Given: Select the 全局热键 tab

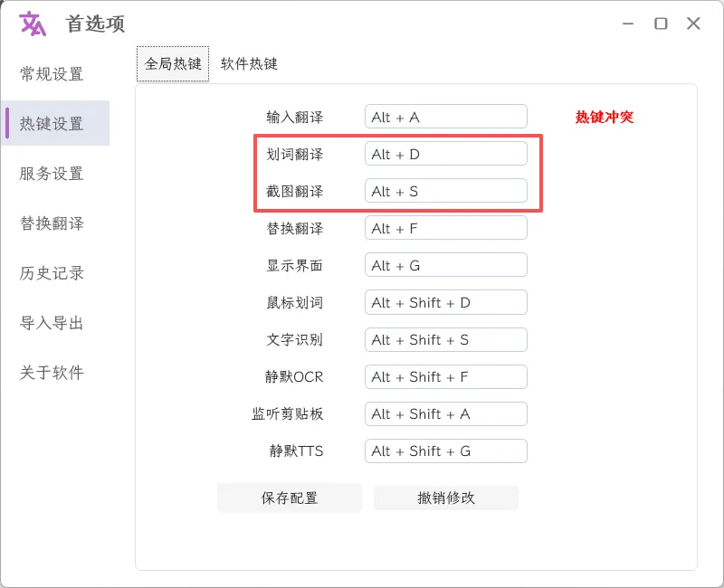Looking at the screenshot, I should (x=173, y=64).
